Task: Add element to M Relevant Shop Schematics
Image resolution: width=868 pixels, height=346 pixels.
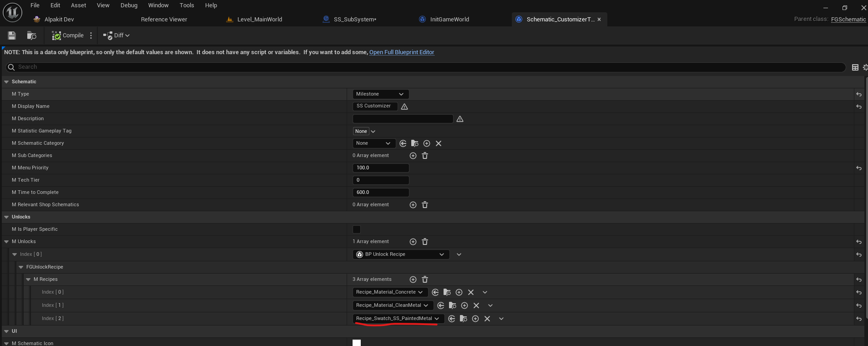Action: point(413,205)
